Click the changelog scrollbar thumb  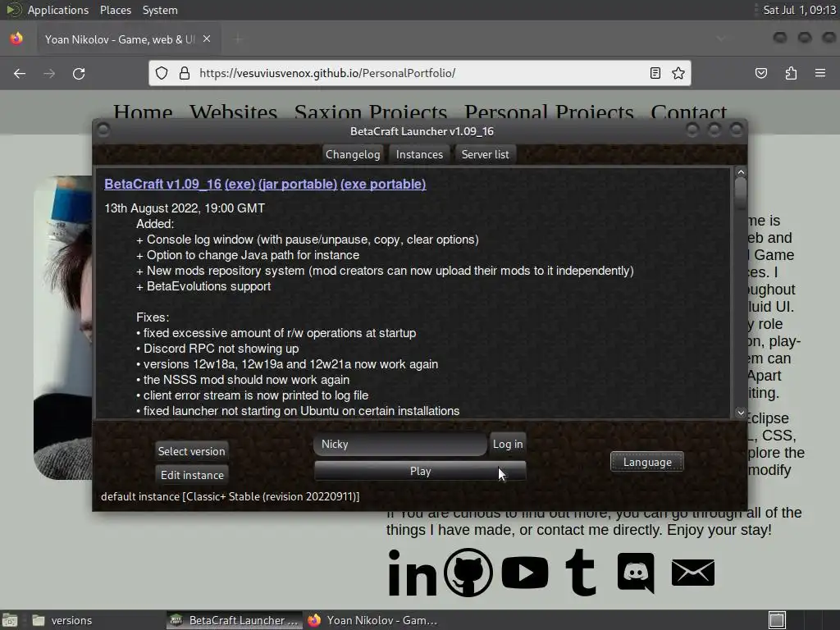point(741,194)
